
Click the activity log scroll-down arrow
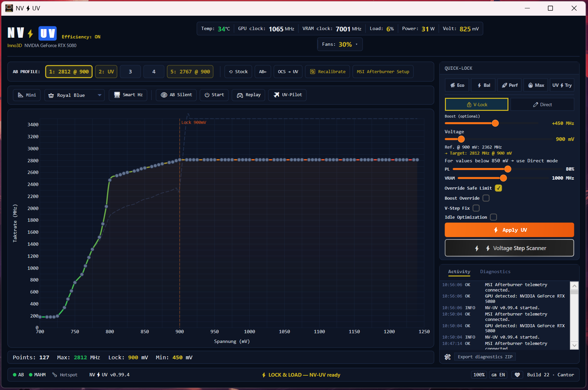point(574,345)
